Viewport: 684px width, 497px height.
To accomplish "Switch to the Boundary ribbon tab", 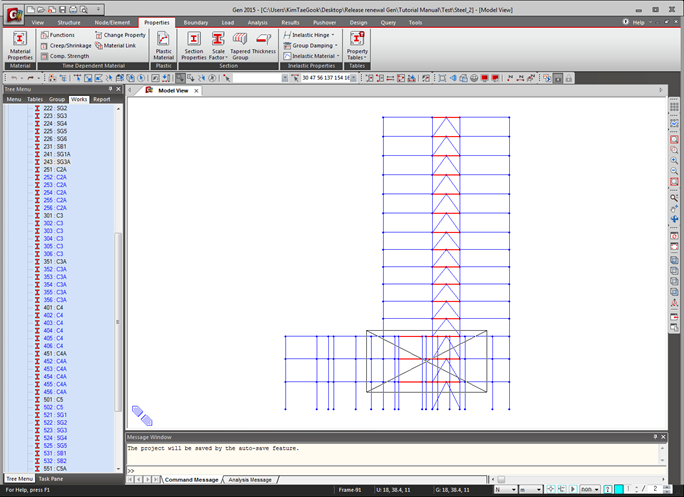I will (196, 22).
